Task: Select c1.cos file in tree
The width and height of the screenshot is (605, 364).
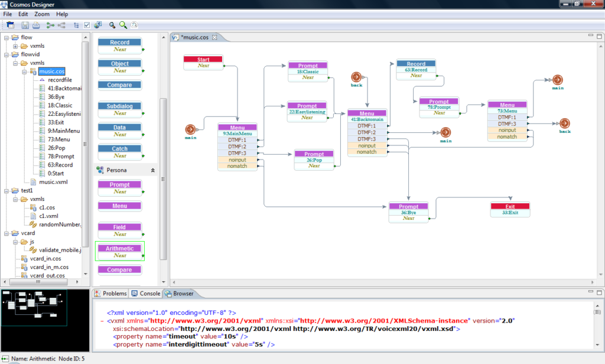Action: click(47, 207)
